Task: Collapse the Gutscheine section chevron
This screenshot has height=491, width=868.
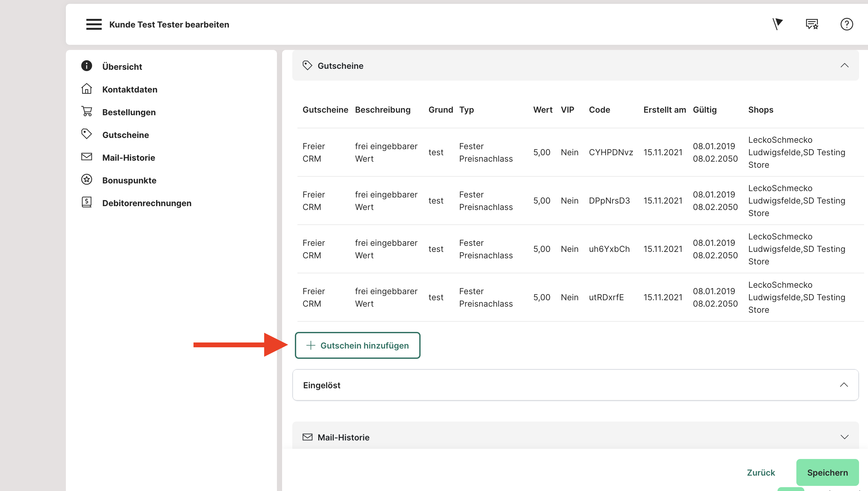Action: click(x=844, y=65)
